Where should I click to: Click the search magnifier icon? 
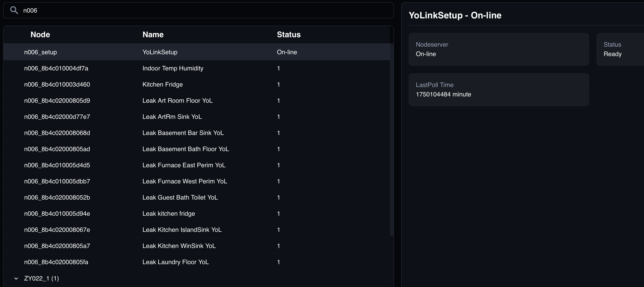pyautogui.click(x=14, y=10)
